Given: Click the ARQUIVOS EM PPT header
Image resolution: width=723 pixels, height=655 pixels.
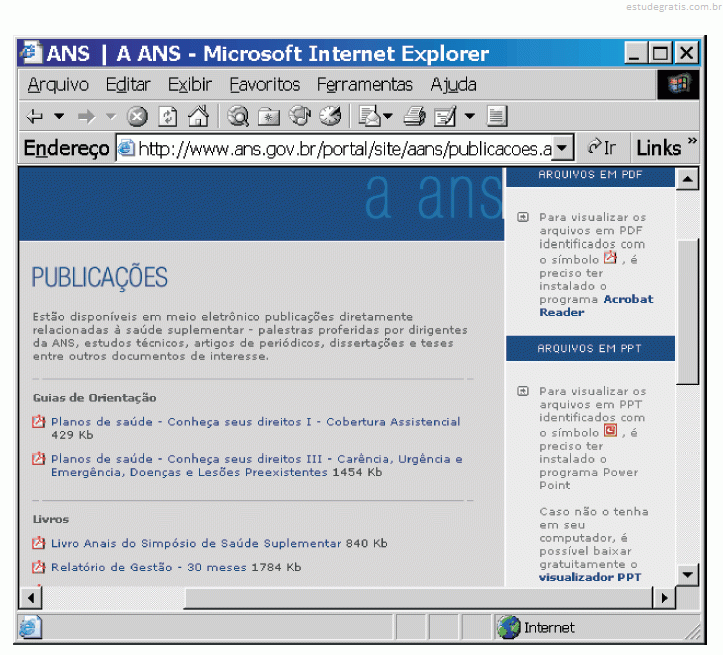Looking at the screenshot, I should coord(590,348).
